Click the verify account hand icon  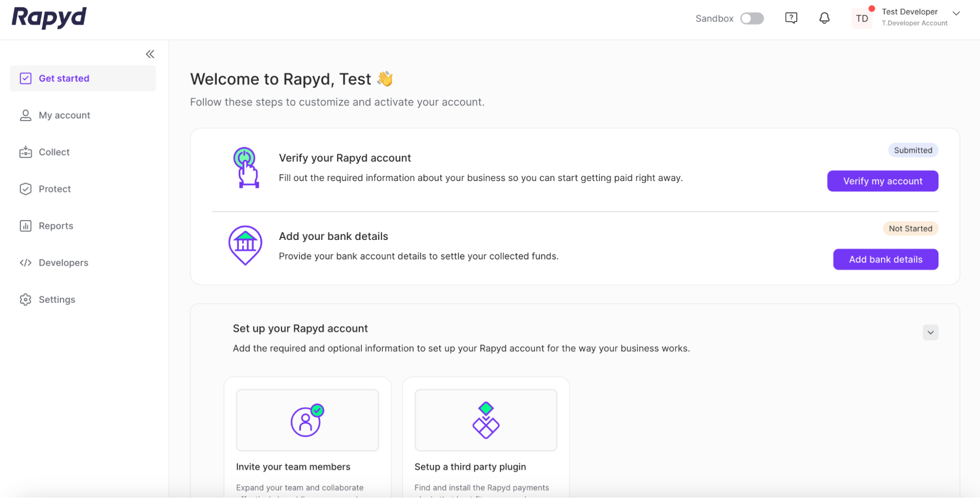coord(246,167)
